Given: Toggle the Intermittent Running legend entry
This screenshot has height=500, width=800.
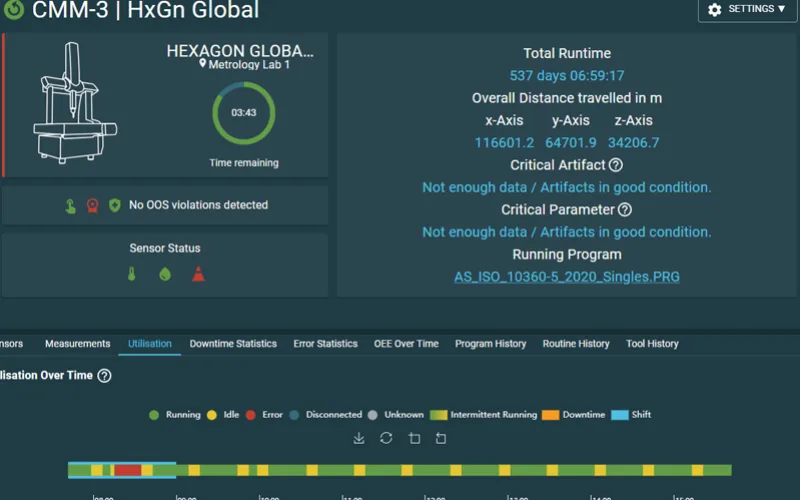Looking at the screenshot, I should (x=484, y=415).
